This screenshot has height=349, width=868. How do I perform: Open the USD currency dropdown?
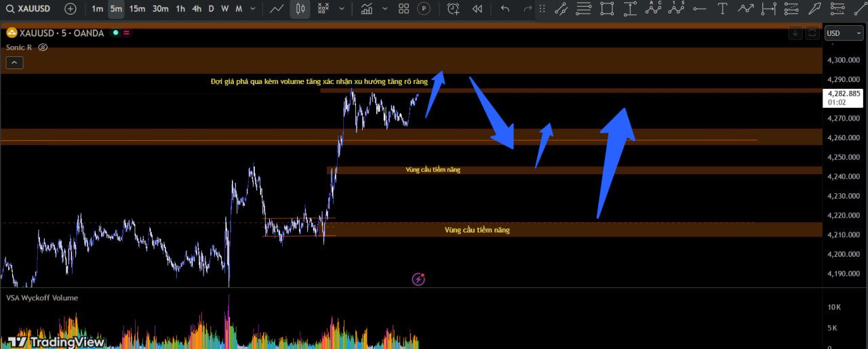point(843,33)
